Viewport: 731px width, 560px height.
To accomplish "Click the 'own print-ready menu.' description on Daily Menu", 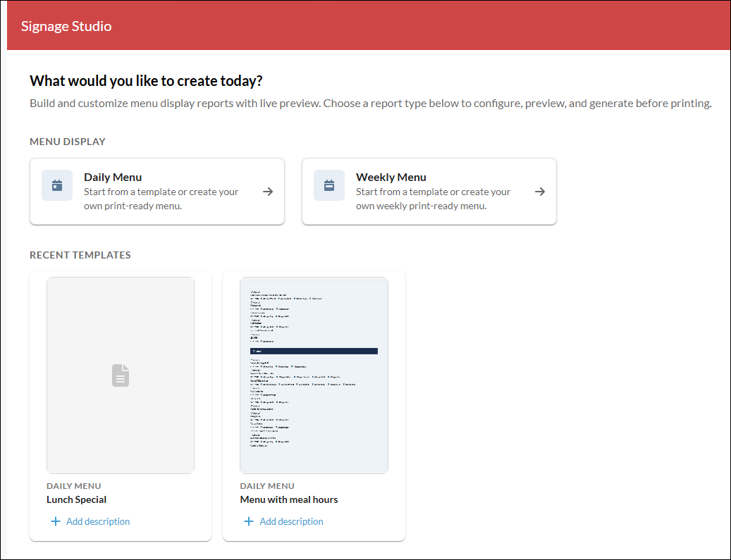I will (133, 206).
